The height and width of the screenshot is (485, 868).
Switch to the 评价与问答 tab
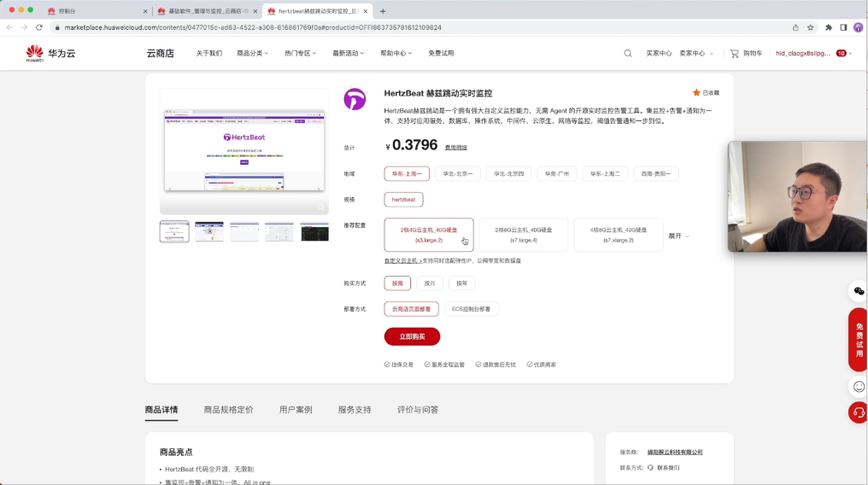pos(418,410)
